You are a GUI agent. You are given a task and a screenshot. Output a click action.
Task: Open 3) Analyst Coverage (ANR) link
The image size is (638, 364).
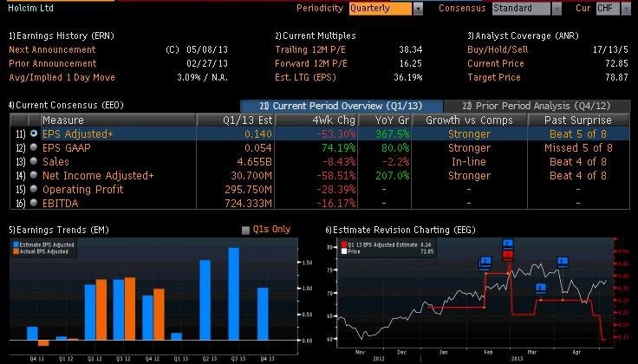(x=523, y=36)
